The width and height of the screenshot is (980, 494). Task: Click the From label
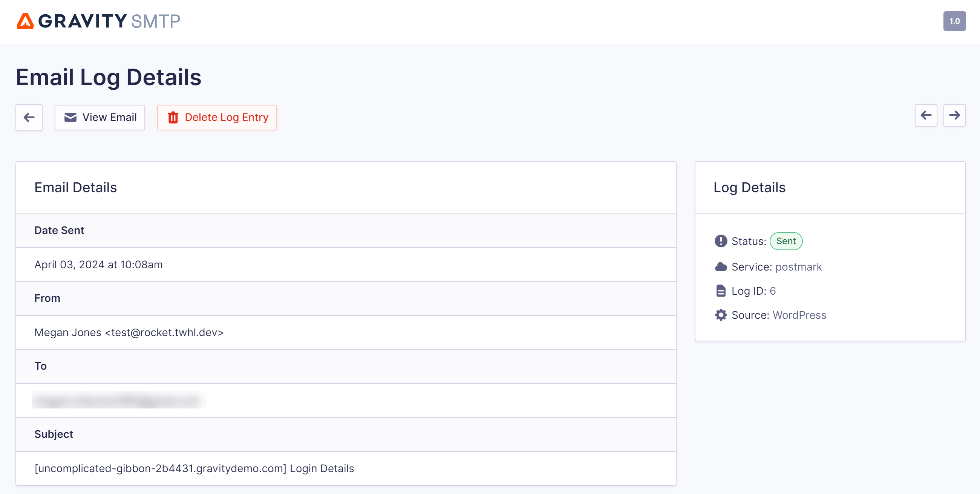(x=47, y=298)
